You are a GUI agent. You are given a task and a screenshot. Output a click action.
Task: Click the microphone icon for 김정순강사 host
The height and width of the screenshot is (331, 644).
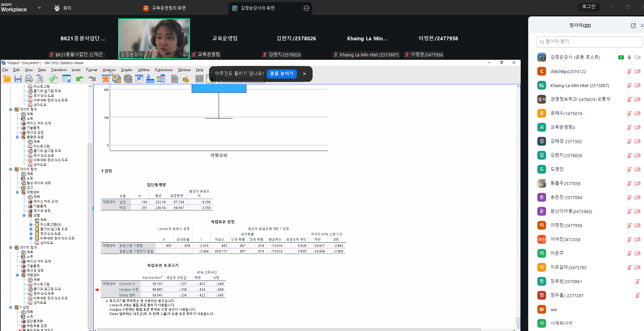[629, 57]
